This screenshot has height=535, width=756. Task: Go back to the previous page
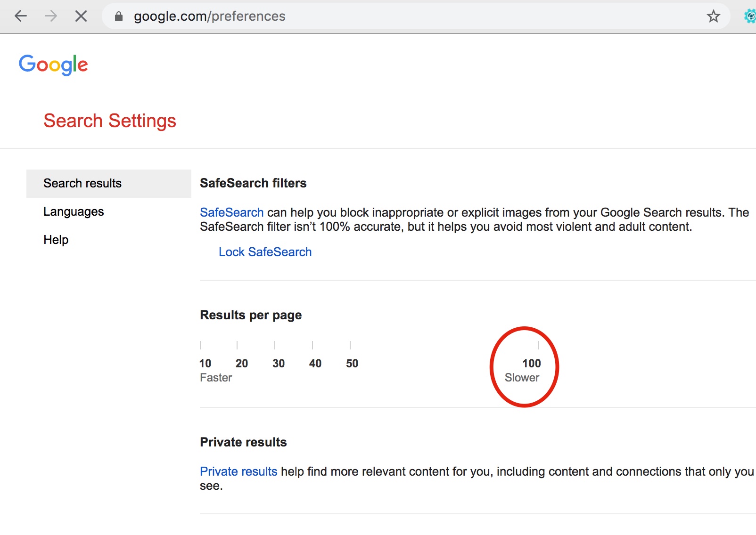[x=21, y=16]
